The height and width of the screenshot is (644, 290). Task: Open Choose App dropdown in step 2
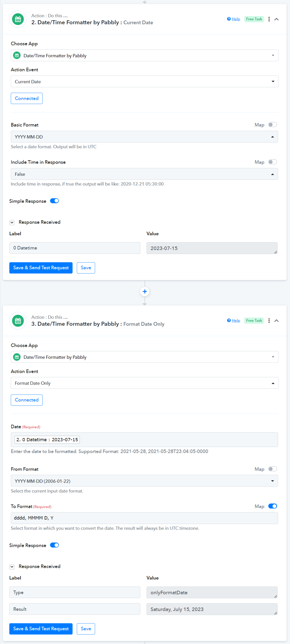click(144, 55)
